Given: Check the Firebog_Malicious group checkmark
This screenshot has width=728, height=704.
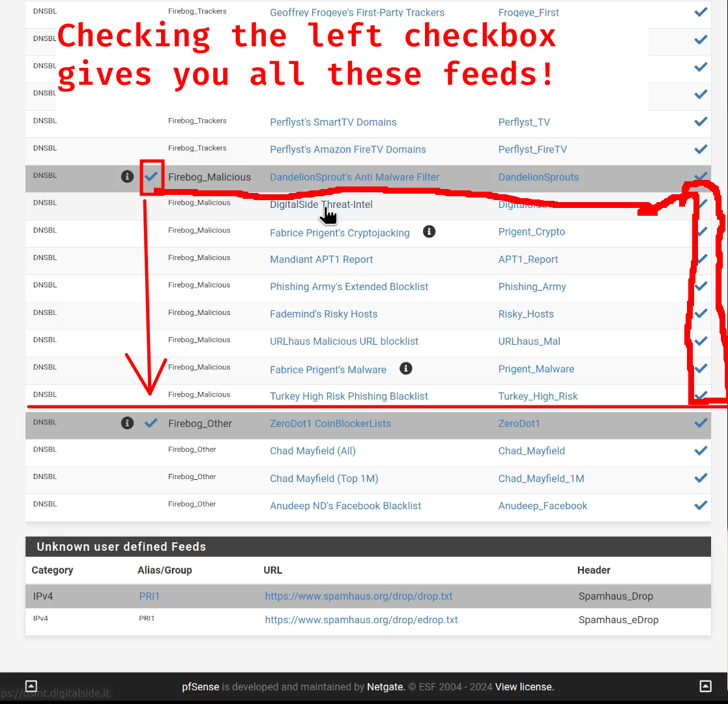Looking at the screenshot, I should [x=151, y=177].
